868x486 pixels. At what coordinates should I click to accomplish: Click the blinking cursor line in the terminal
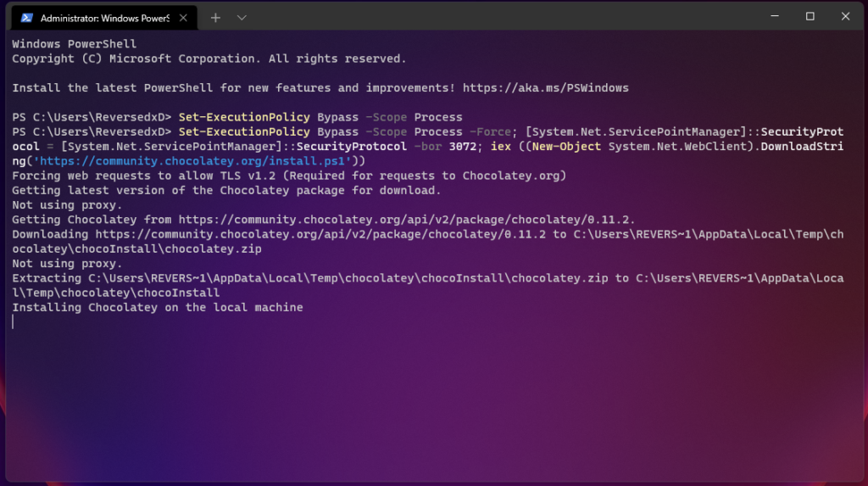tap(14, 322)
